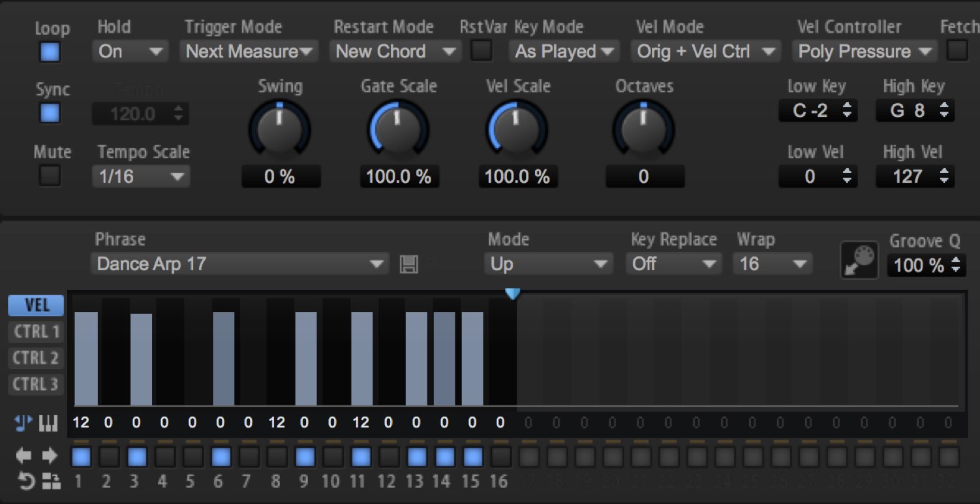Open the Trigger Mode dropdown
This screenshot has width=980, height=504.
(249, 51)
